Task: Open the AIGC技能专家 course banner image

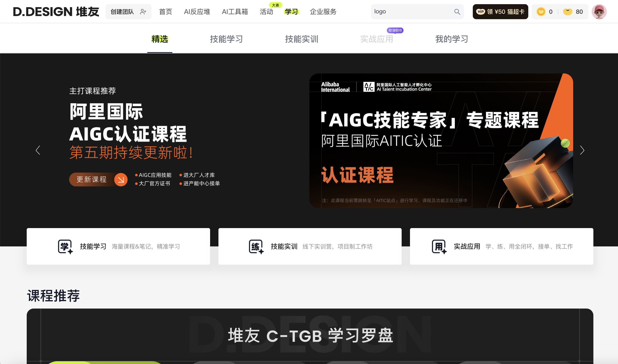Action: pyautogui.click(x=441, y=141)
